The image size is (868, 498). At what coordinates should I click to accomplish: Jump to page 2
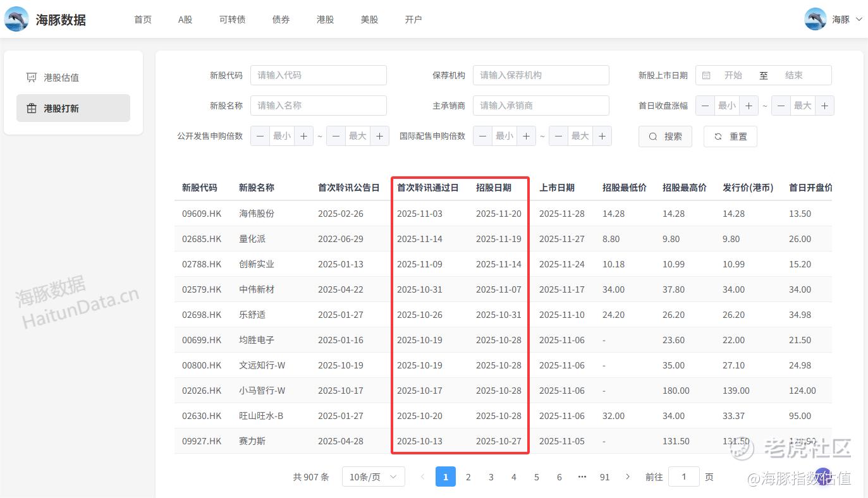468,477
